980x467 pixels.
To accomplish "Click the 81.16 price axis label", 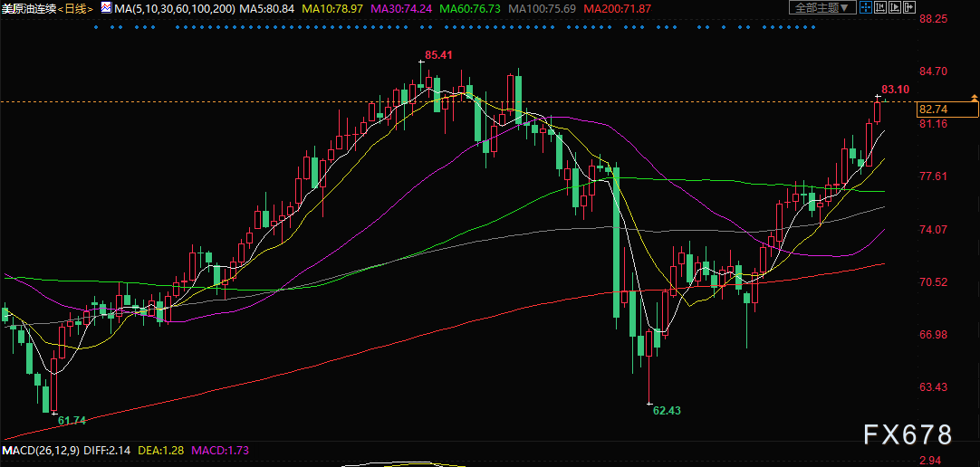I will [x=934, y=124].
